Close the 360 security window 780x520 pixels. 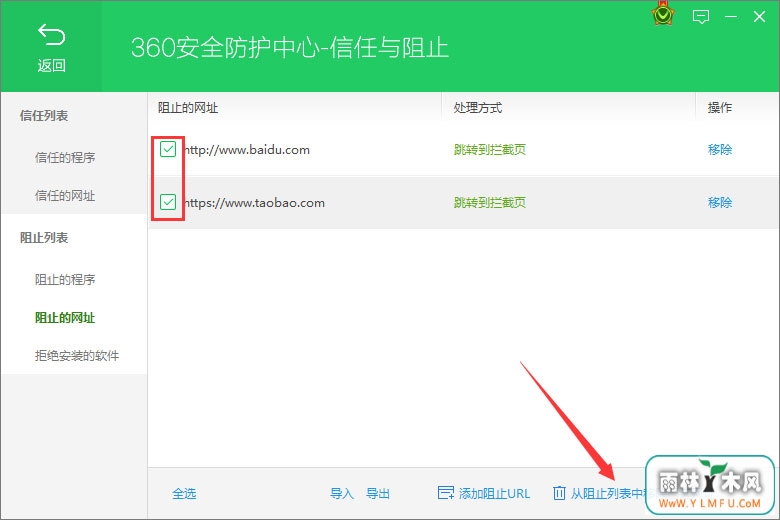pos(759,17)
